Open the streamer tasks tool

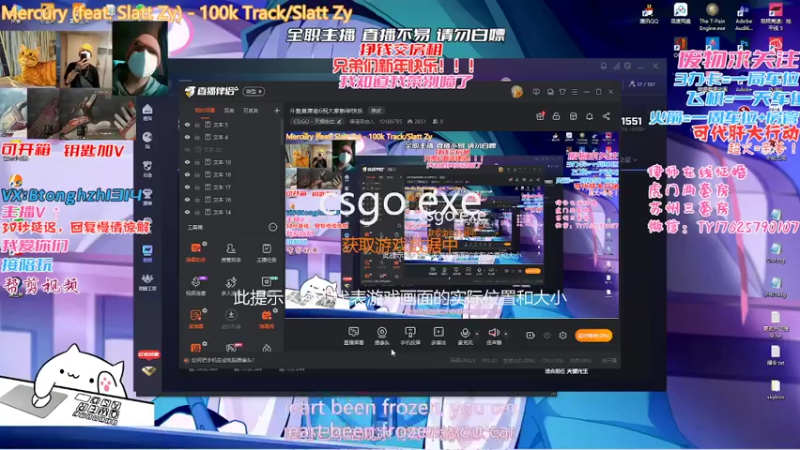[266, 252]
